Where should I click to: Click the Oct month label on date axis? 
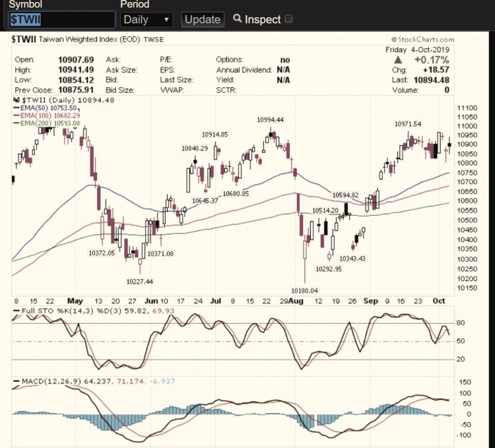(x=439, y=301)
